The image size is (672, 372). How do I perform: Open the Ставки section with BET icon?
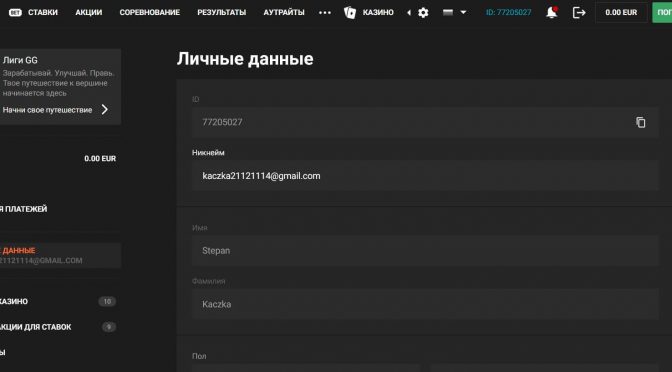pyautogui.click(x=33, y=12)
